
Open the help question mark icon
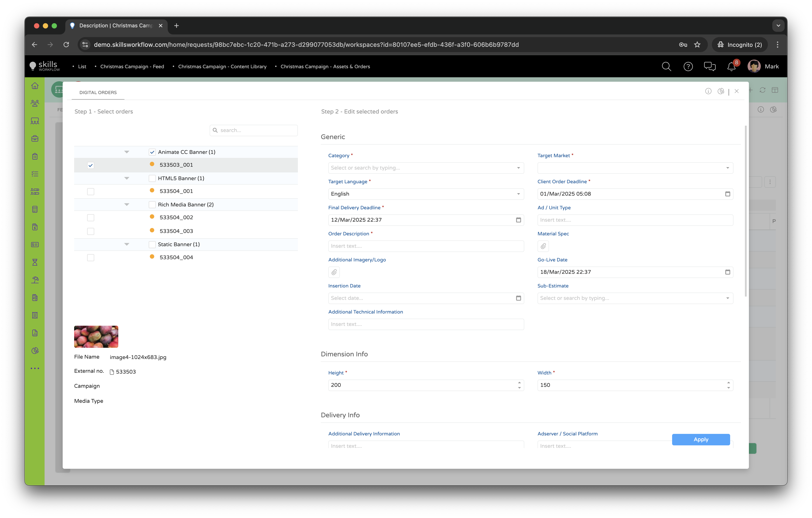688,66
